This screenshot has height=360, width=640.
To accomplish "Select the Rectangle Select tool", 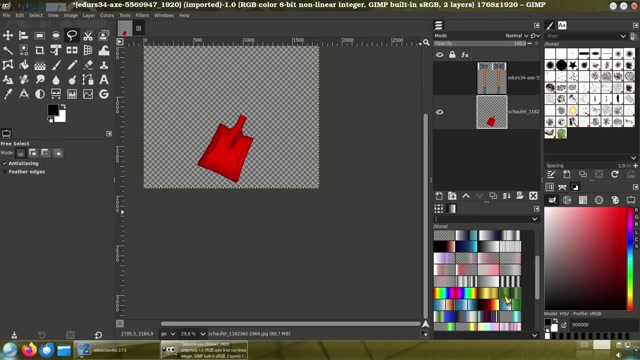I will [x=40, y=36].
